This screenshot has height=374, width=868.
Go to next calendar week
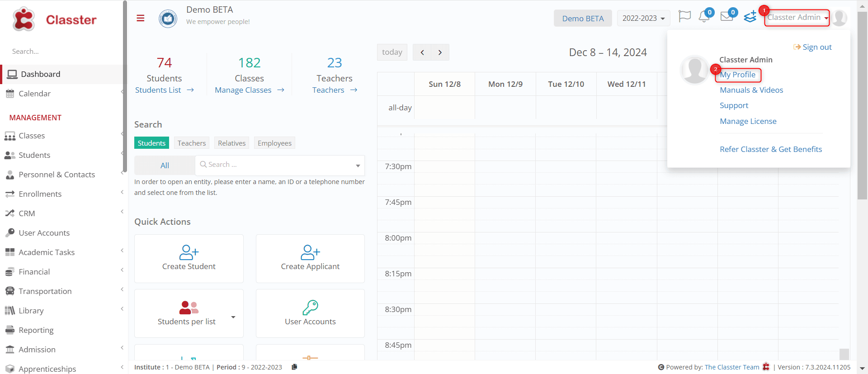[x=440, y=52]
